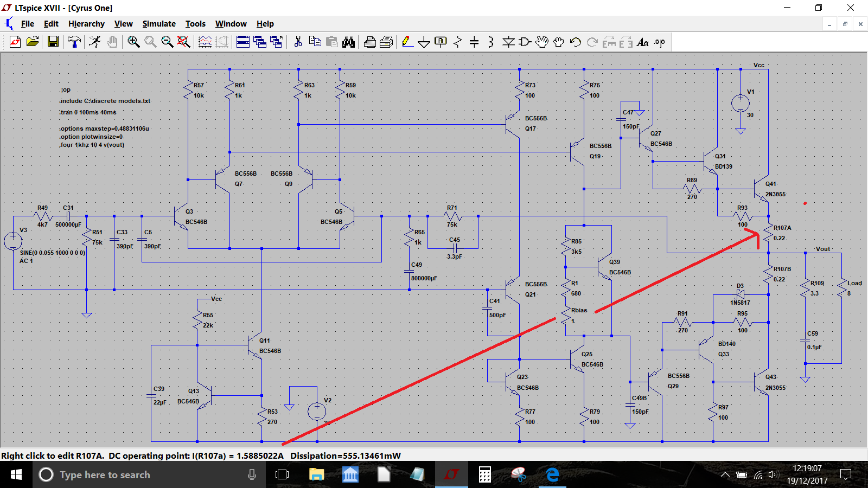The height and width of the screenshot is (488, 868).
Task: Click the Rbias resistor label
Action: (x=579, y=310)
